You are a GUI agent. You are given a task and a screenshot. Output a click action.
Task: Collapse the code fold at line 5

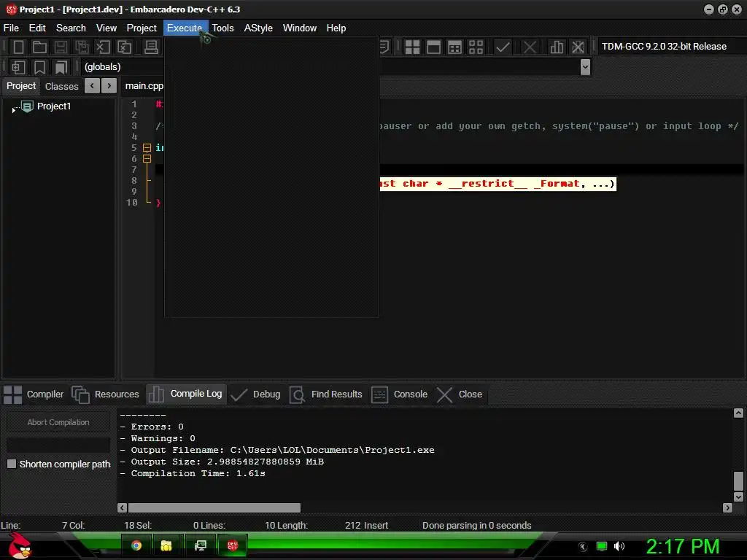147,147
